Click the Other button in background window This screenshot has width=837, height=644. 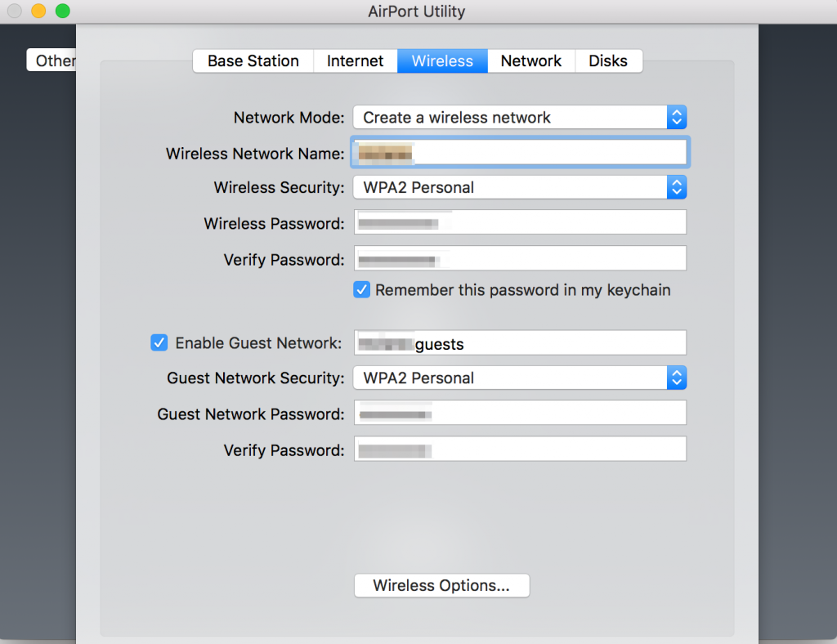51,60
